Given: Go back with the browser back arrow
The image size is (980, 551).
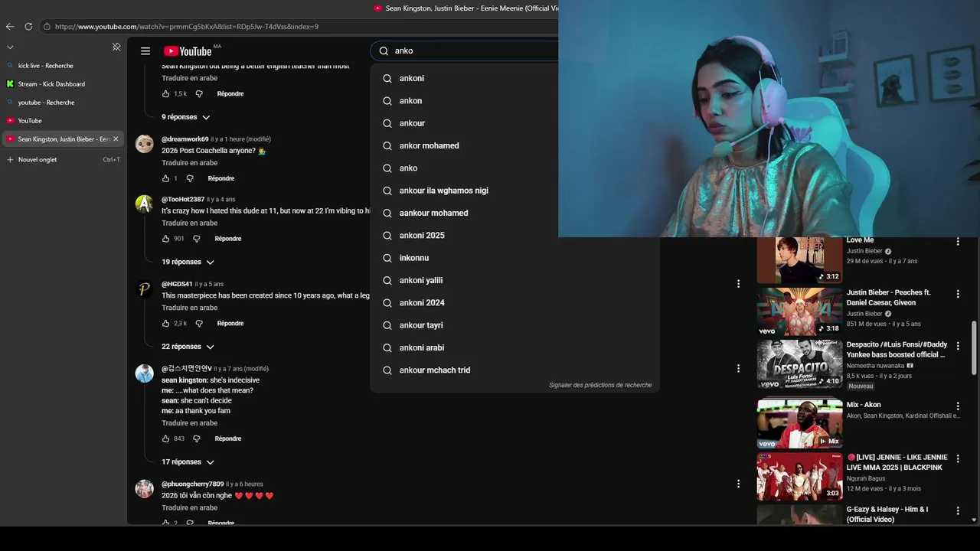Looking at the screenshot, I should [10, 26].
